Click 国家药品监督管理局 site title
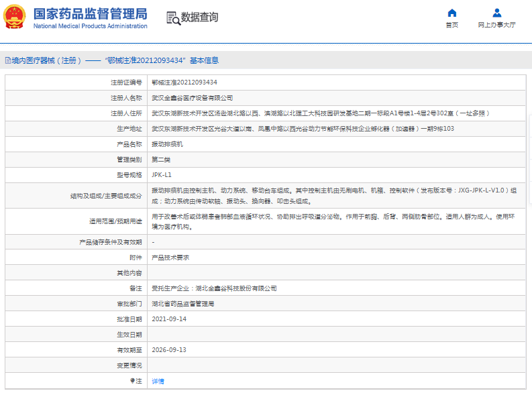 (x=91, y=14)
